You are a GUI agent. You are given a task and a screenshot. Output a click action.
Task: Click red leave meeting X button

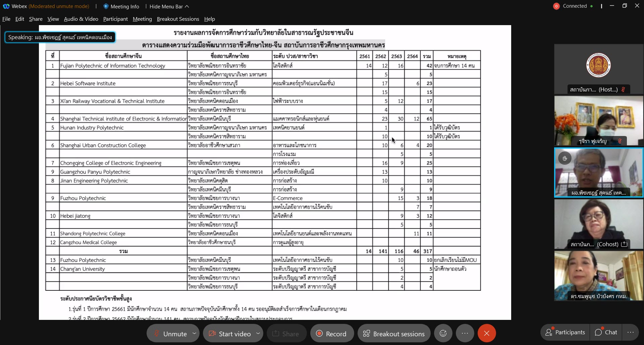487,333
